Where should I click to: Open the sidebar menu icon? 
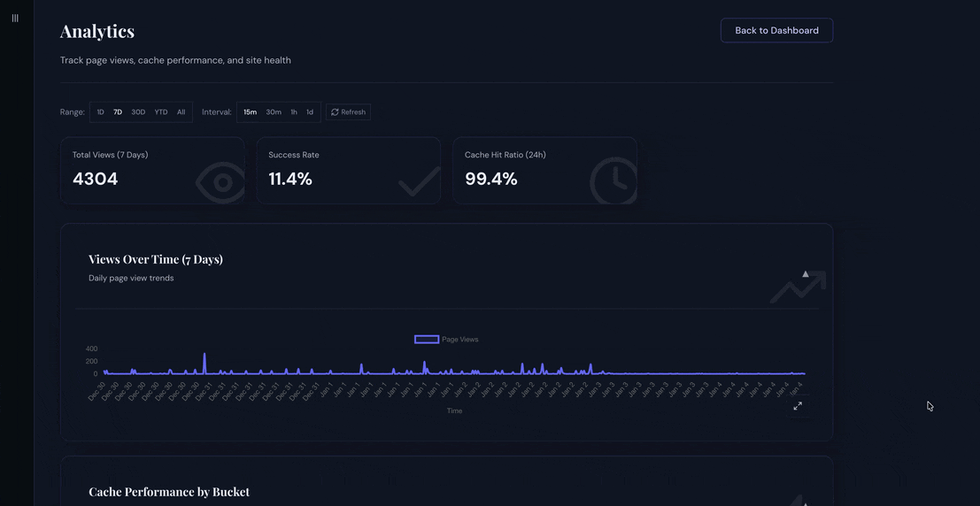pyautogui.click(x=15, y=18)
